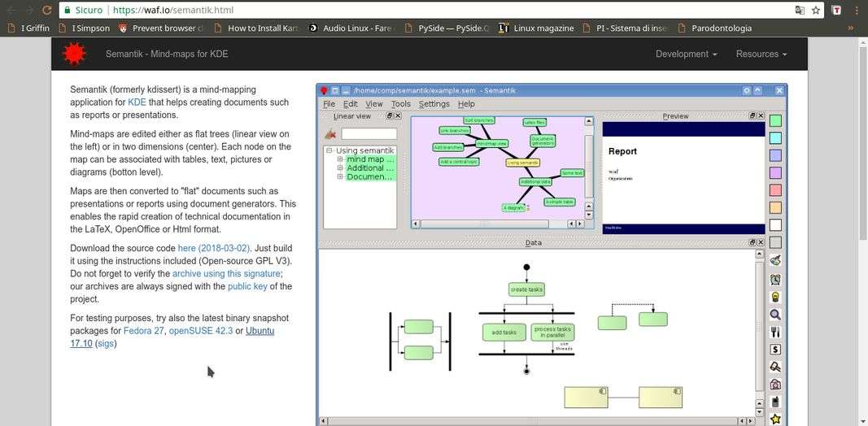Viewport: 868px width, 426px height.
Task: Open the Settings menu in Semantik
Action: 434,104
